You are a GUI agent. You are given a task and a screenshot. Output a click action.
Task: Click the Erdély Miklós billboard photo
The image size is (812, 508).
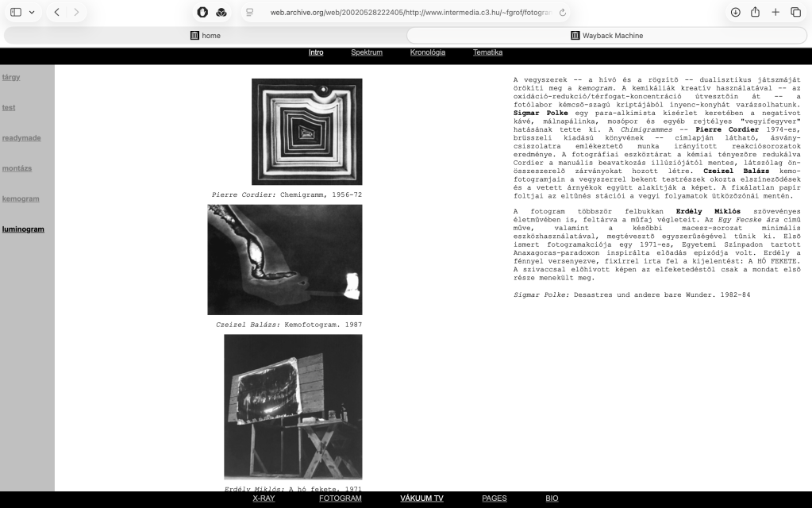click(293, 406)
